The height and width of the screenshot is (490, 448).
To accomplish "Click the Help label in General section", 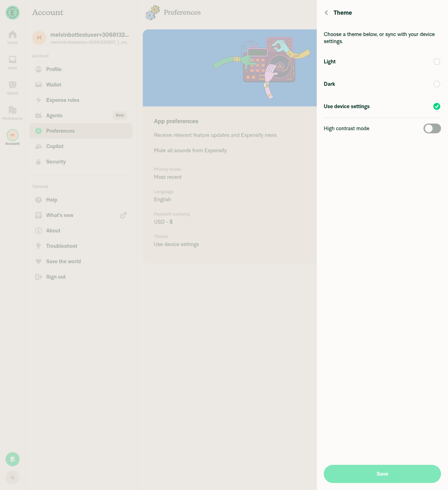I will coord(51,200).
